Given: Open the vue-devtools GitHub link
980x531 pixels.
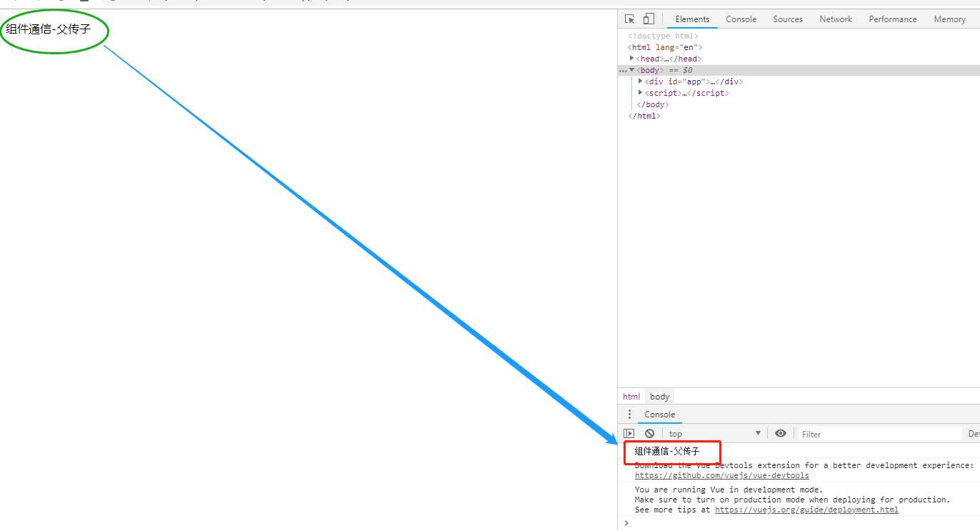Looking at the screenshot, I should pyautogui.click(x=722, y=475).
